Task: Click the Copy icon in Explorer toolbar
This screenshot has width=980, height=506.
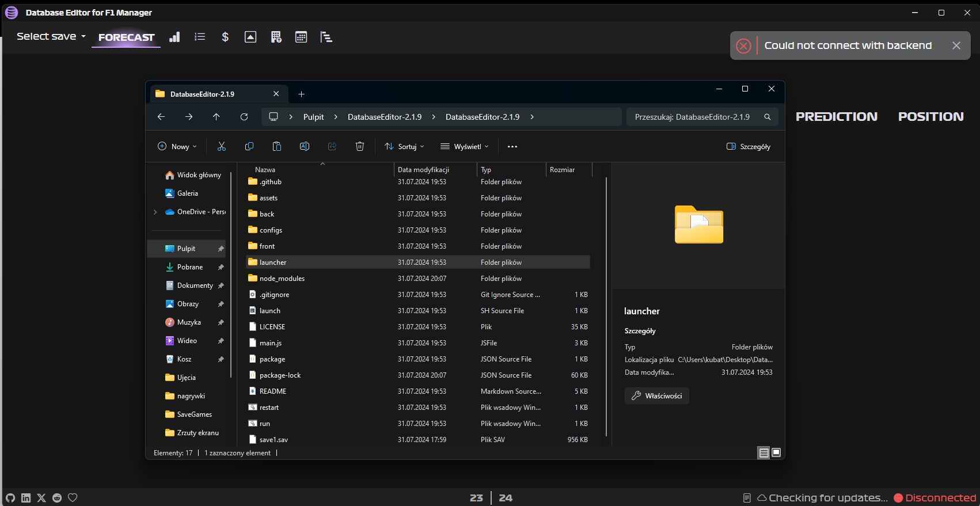Action: tap(249, 146)
